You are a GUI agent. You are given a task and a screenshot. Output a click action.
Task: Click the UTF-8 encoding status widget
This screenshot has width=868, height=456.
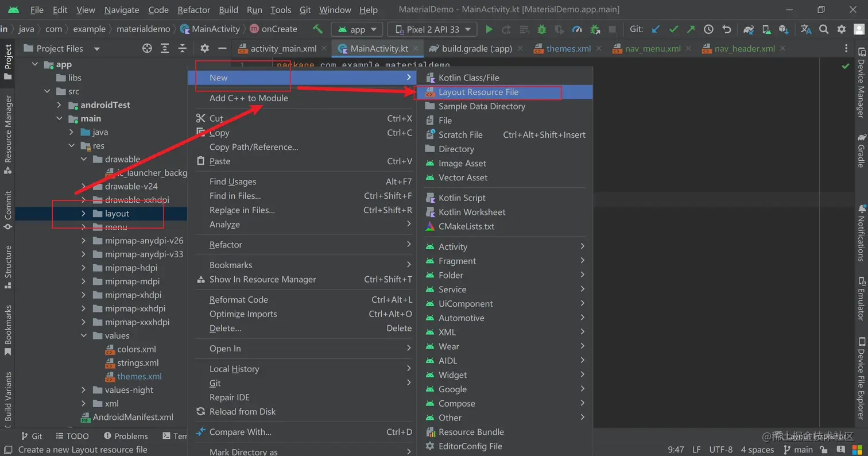[x=721, y=450]
